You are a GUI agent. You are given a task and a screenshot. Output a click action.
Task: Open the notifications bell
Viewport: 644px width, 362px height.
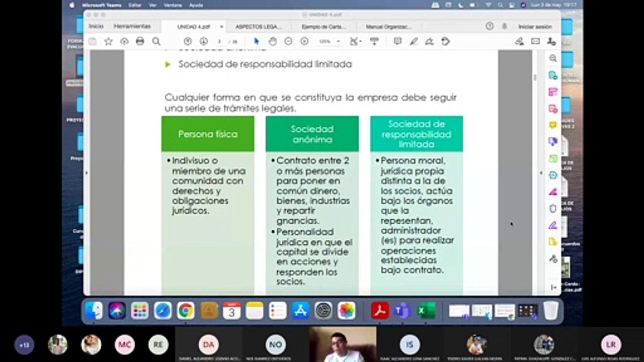504,26
